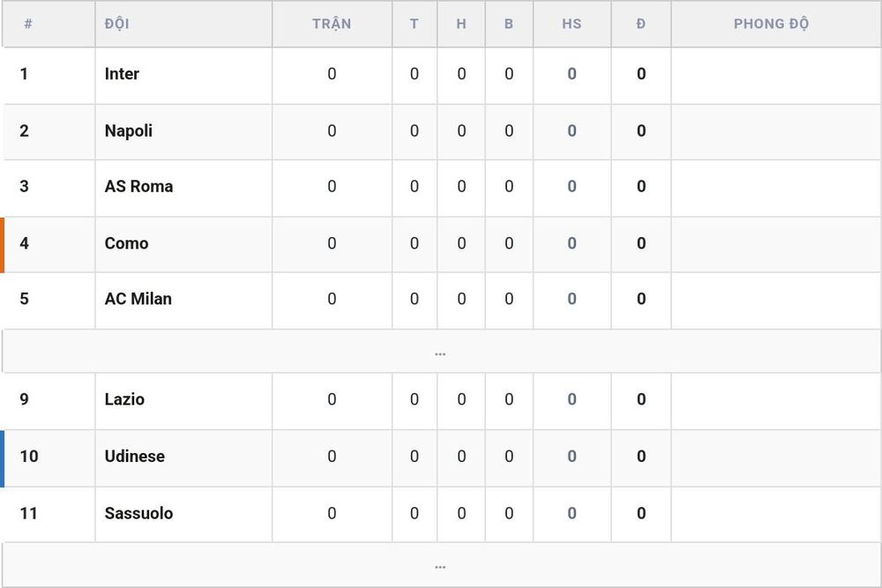The height and width of the screenshot is (588, 882).
Task: Click the blue marker beside Udinese
Action: pos(3,458)
